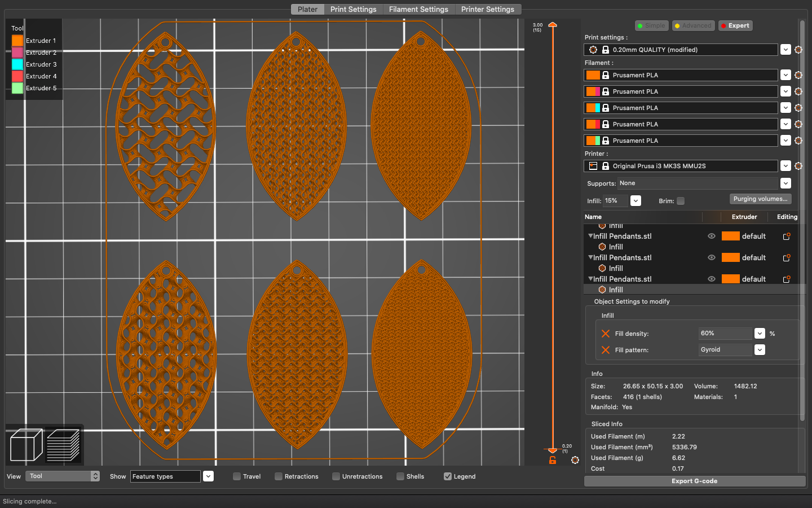Viewport: 812px width, 508px height.
Task: Switch to sliced layers preview icon
Action: tap(63, 445)
